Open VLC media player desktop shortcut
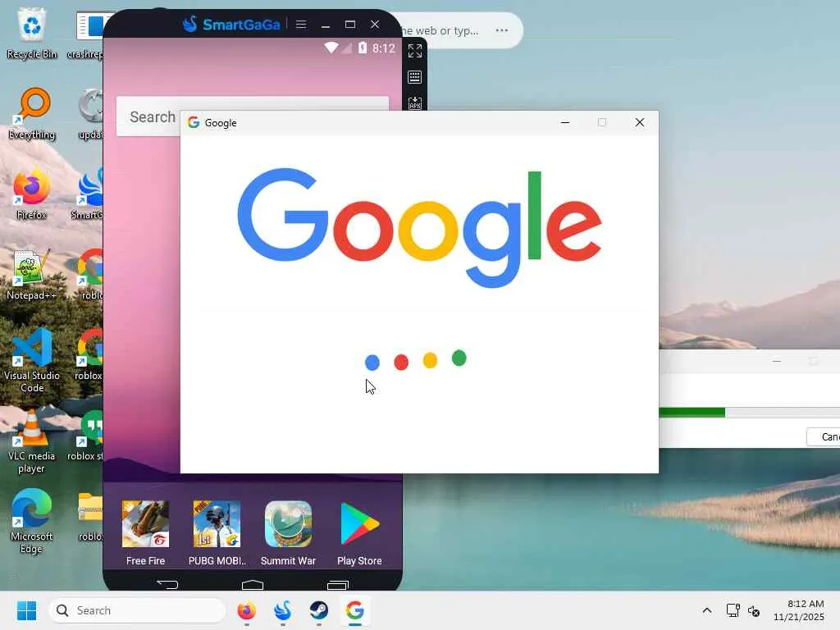The width and height of the screenshot is (840, 630). (x=32, y=441)
